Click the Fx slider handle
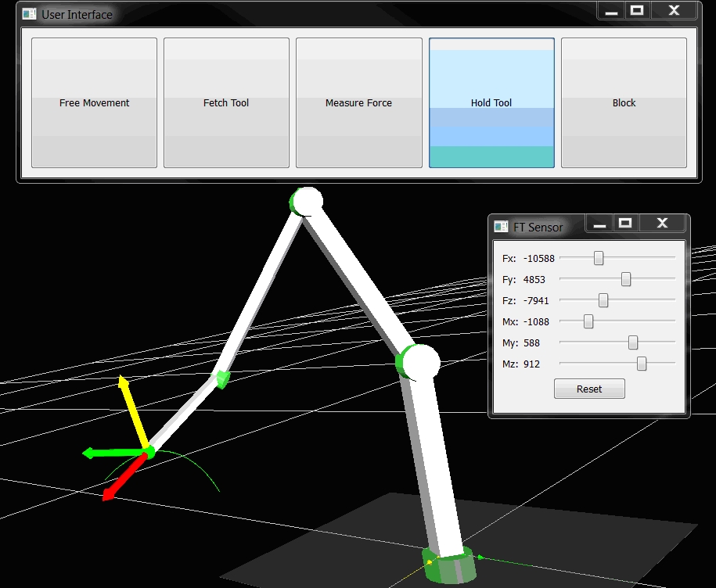 [599, 258]
